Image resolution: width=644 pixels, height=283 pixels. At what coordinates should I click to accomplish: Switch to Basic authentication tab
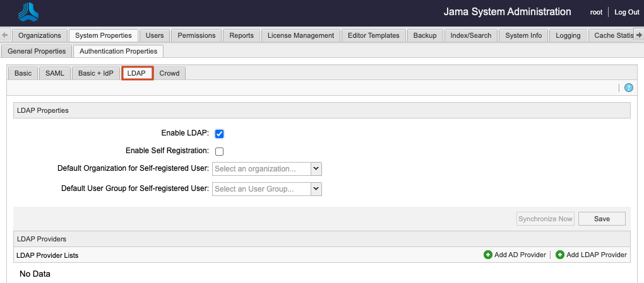click(x=23, y=73)
